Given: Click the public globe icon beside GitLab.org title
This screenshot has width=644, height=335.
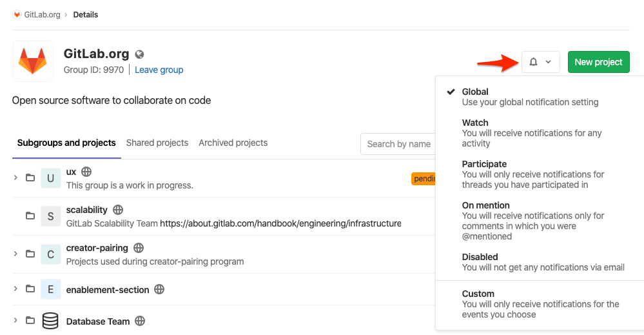Looking at the screenshot, I should click(140, 54).
